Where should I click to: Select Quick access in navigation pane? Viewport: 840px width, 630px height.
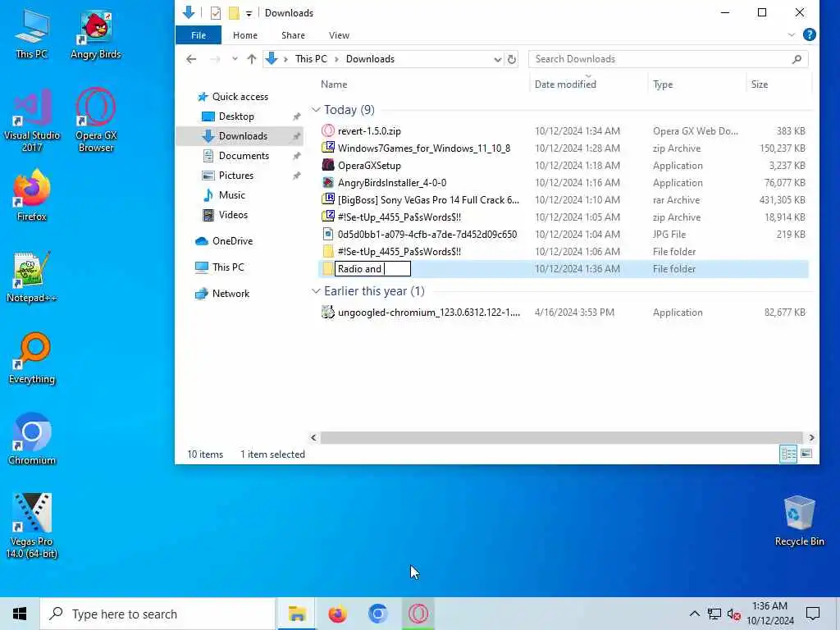[x=240, y=97]
